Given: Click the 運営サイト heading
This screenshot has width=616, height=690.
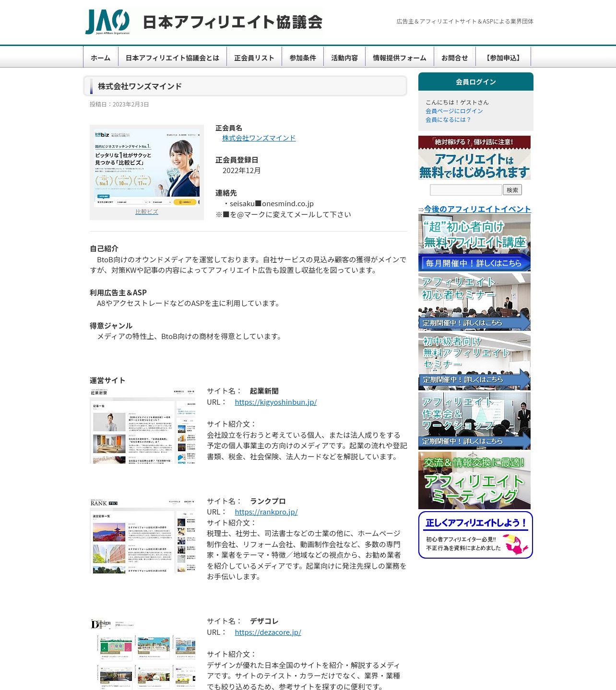Looking at the screenshot, I should (x=107, y=380).
